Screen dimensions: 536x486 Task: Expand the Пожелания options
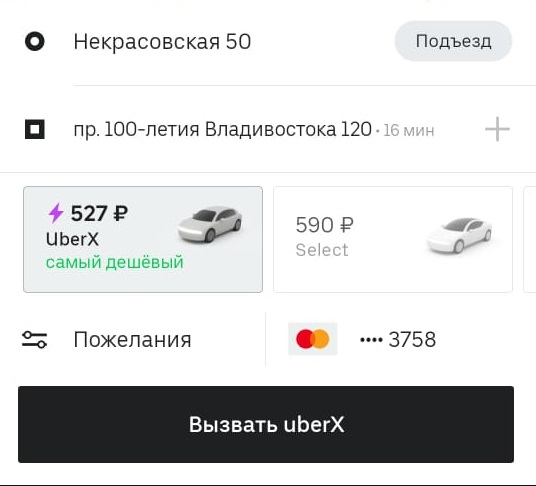tap(132, 339)
